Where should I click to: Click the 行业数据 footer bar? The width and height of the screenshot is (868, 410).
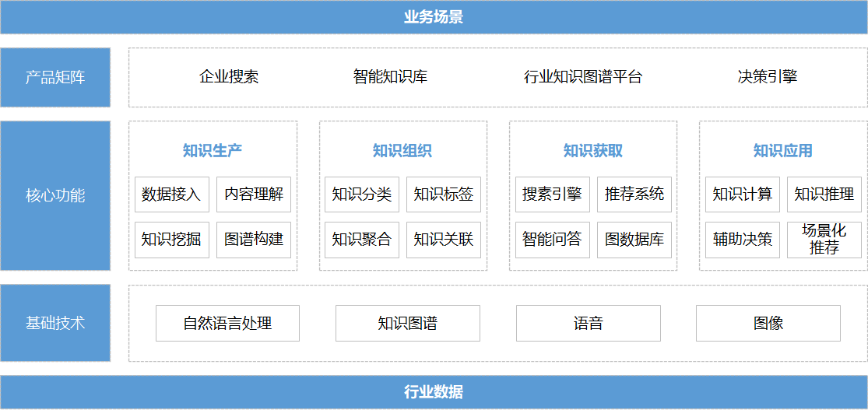[x=434, y=392]
